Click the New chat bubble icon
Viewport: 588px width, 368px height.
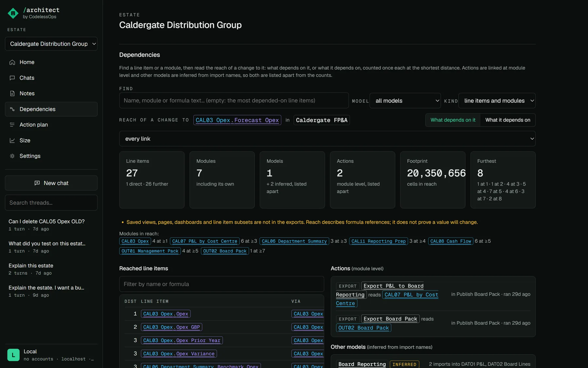click(37, 183)
